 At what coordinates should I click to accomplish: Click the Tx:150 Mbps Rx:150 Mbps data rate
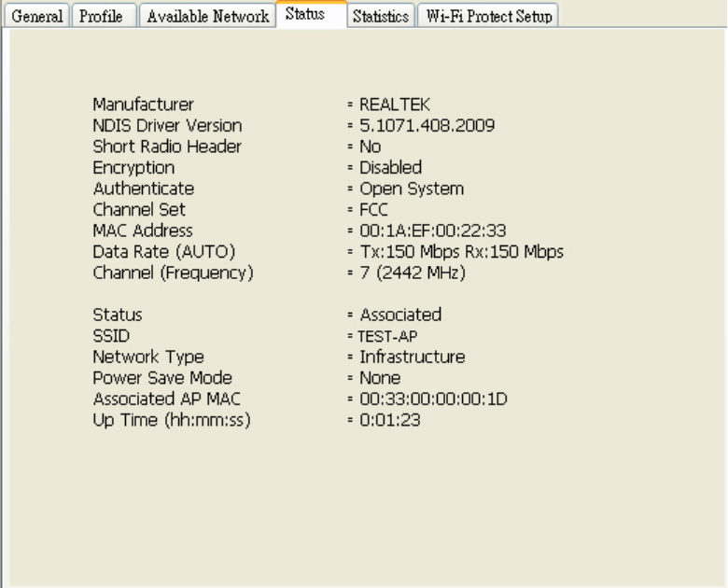click(x=461, y=251)
